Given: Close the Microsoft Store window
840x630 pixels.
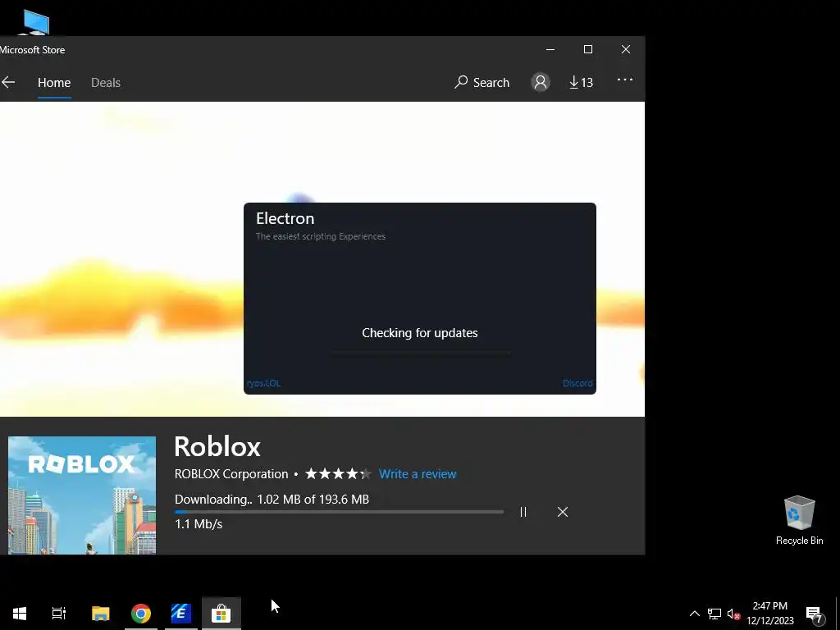Looking at the screenshot, I should pos(626,49).
